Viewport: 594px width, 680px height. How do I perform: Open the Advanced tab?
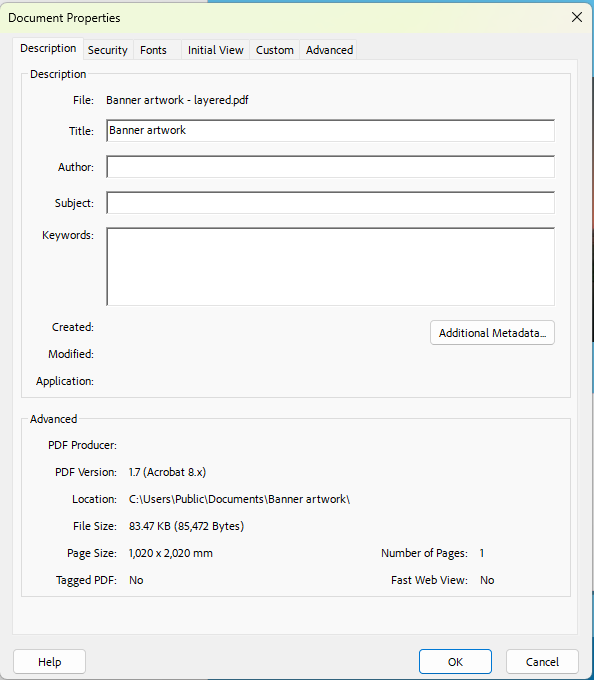click(329, 50)
